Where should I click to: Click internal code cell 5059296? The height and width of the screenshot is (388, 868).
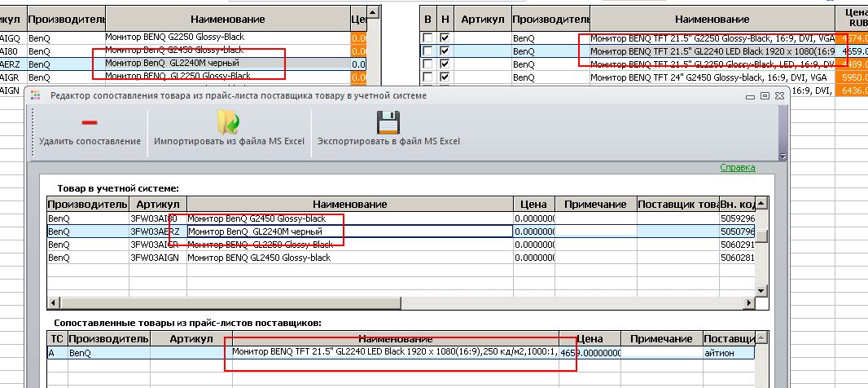(x=737, y=218)
